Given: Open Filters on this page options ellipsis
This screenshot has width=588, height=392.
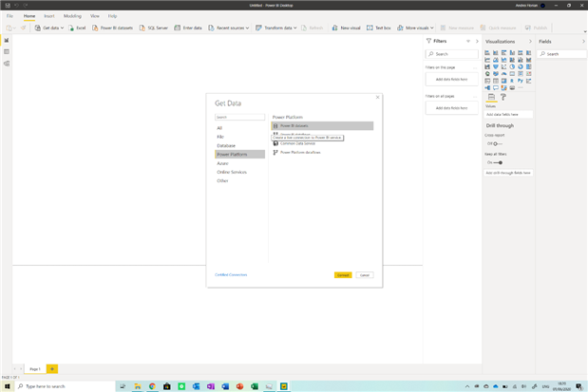Looking at the screenshot, I should [x=475, y=67].
